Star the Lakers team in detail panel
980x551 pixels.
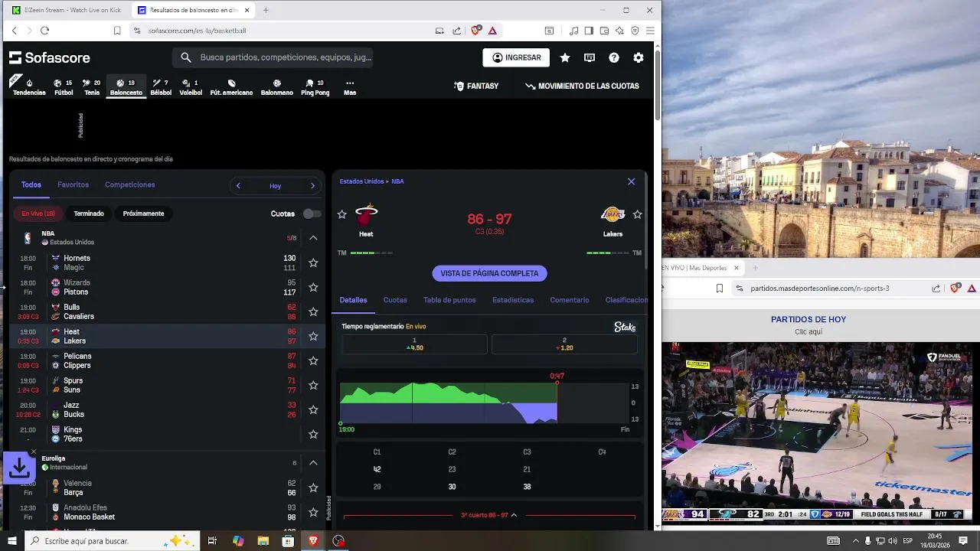[637, 214]
